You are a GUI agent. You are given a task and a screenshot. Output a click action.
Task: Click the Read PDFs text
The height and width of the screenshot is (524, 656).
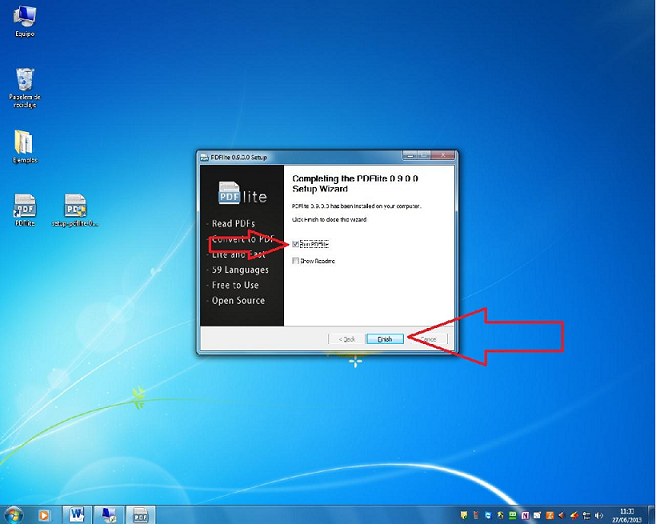pos(233,223)
